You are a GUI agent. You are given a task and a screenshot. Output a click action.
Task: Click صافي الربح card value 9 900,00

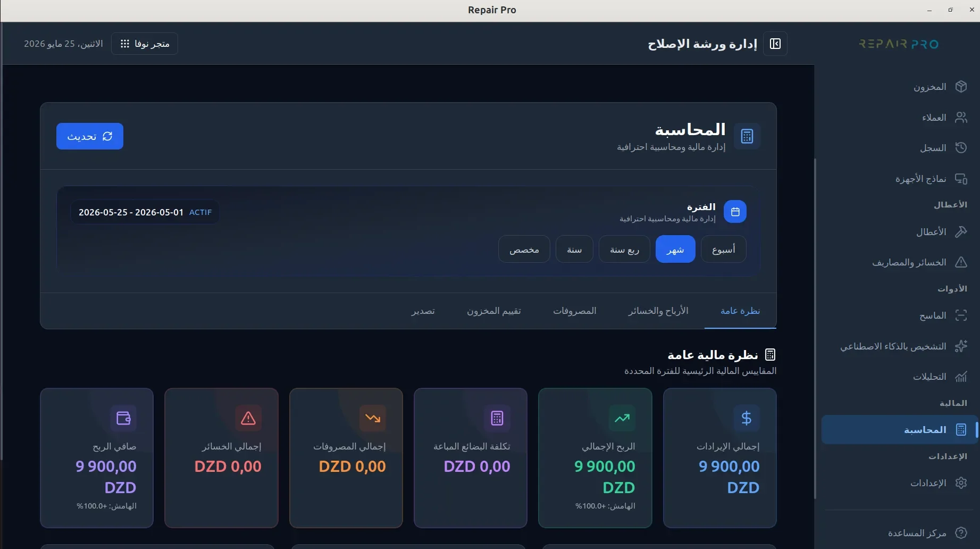(x=106, y=467)
